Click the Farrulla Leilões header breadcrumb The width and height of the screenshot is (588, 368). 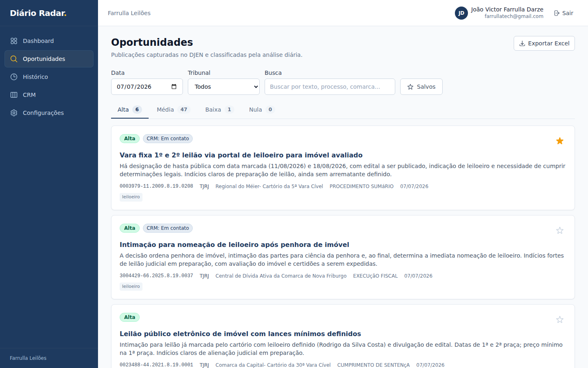pyautogui.click(x=129, y=13)
